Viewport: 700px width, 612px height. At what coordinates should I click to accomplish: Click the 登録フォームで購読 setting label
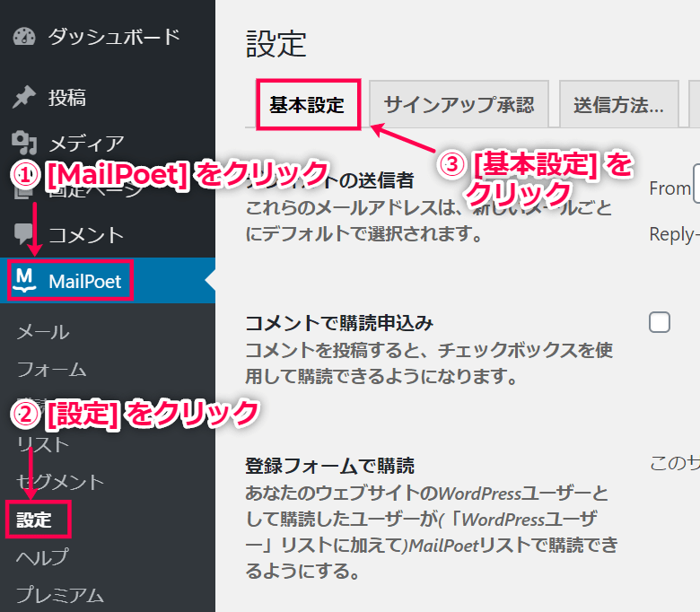[329, 465]
